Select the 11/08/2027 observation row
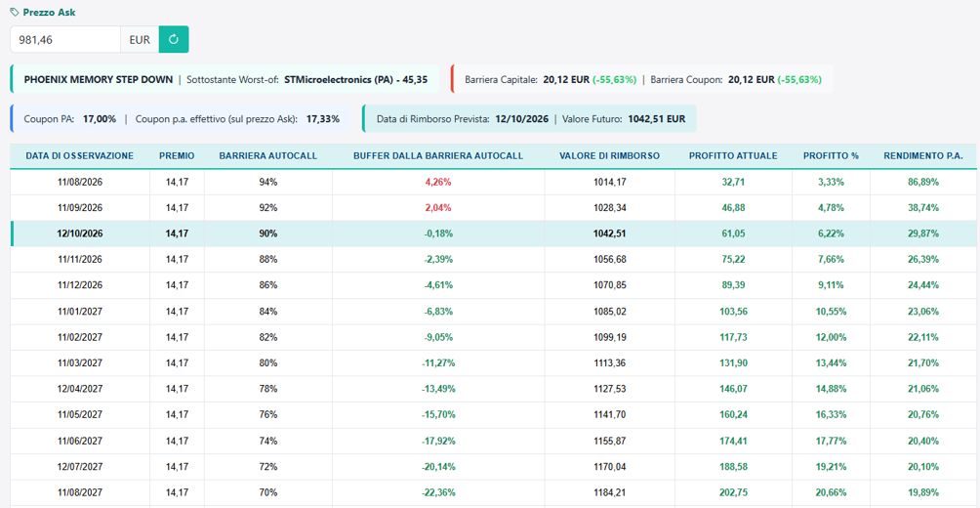980x508 pixels. pos(493,492)
